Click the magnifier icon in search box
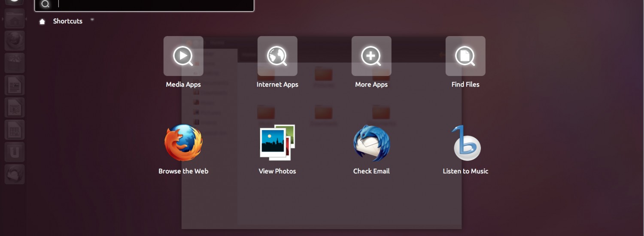Screen dimensions: 644x236 click(45, 4)
